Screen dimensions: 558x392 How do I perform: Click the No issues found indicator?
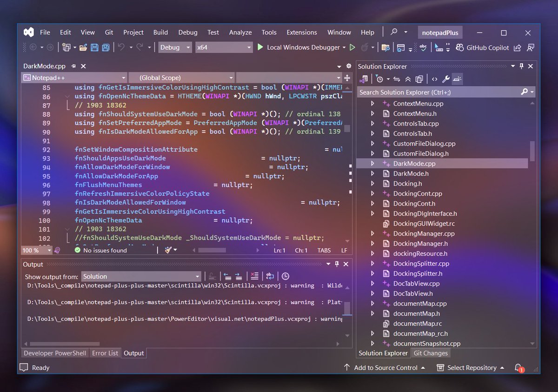tap(100, 250)
